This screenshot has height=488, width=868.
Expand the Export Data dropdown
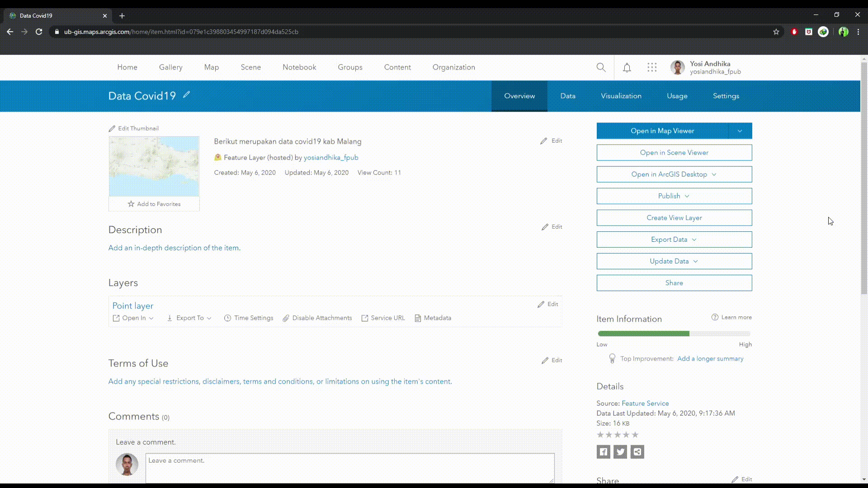pyautogui.click(x=674, y=239)
